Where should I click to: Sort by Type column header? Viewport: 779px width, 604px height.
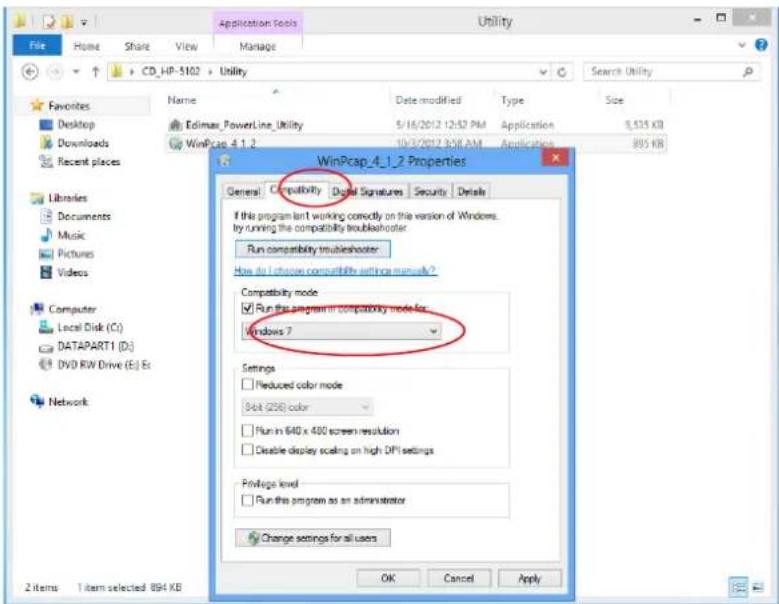point(512,100)
